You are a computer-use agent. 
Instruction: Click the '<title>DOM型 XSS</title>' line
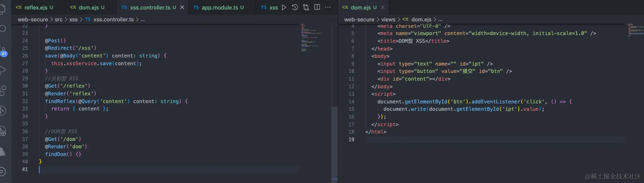[x=413, y=41]
